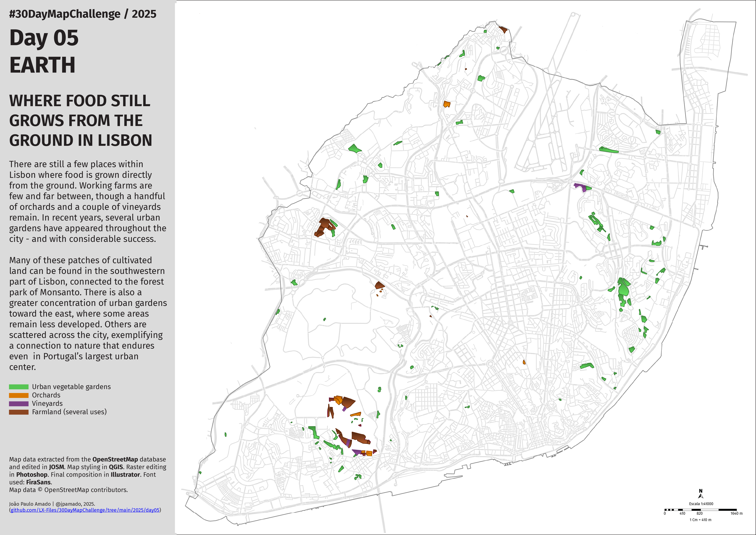Click the map scale bar
Image resolution: width=756 pixels, height=535 pixels.
point(700,510)
